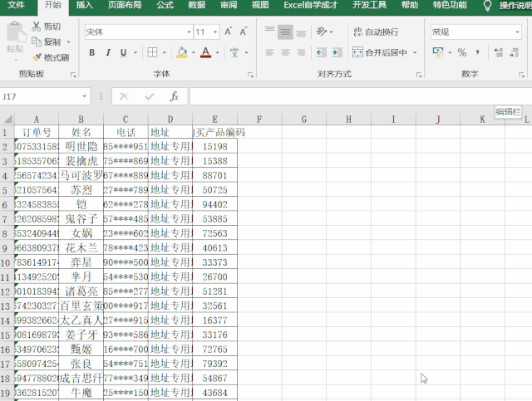Click the Format Painter (格式刷) icon

(37, 57)
